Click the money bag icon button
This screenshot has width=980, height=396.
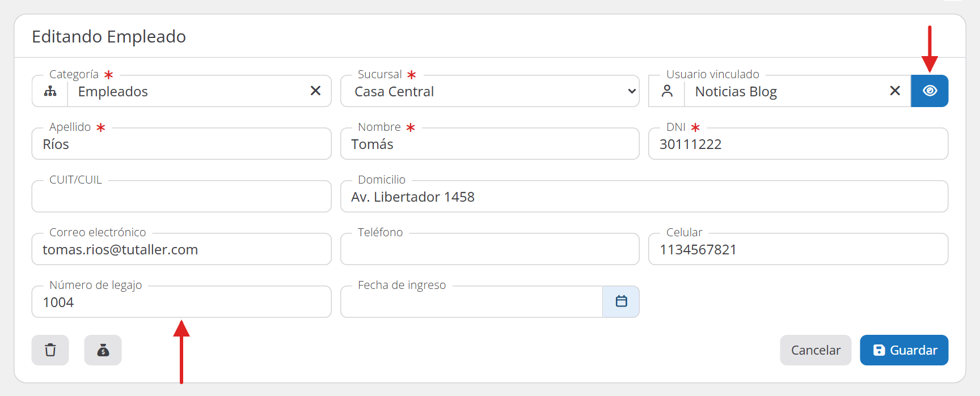click(x=103, y=350)
